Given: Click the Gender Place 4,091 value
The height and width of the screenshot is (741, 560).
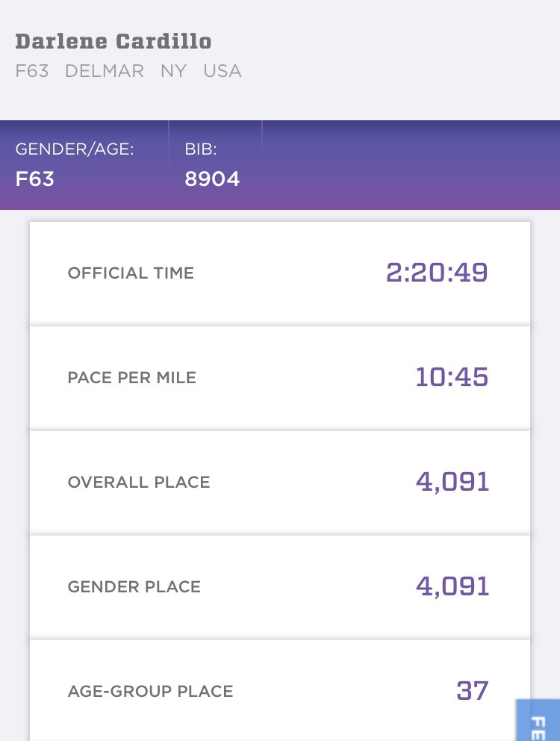Looking at the screenshot, I should 452,586.
